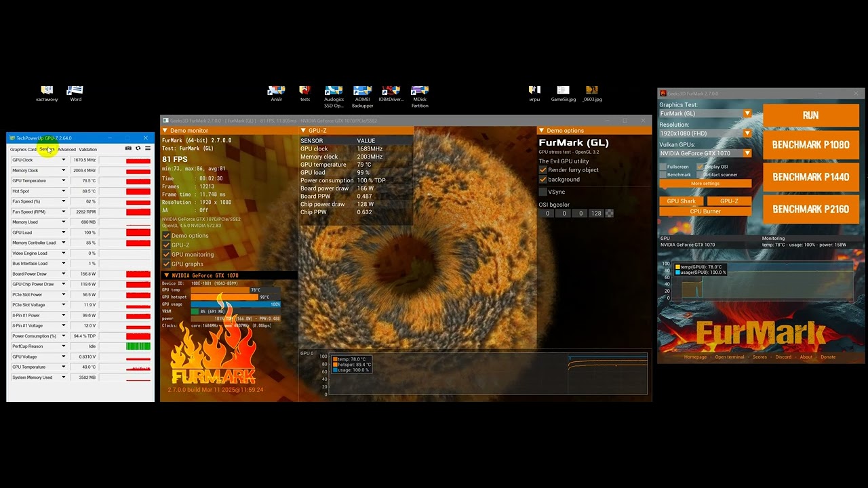Click GPU-Z screenshot camera icon
The image size is (868, 488).
point(128,148)
